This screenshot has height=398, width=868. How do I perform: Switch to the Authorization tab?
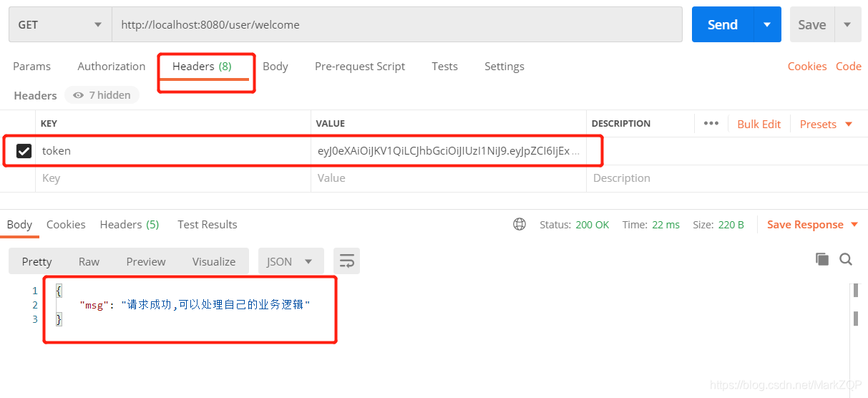(x=112, y=66)
